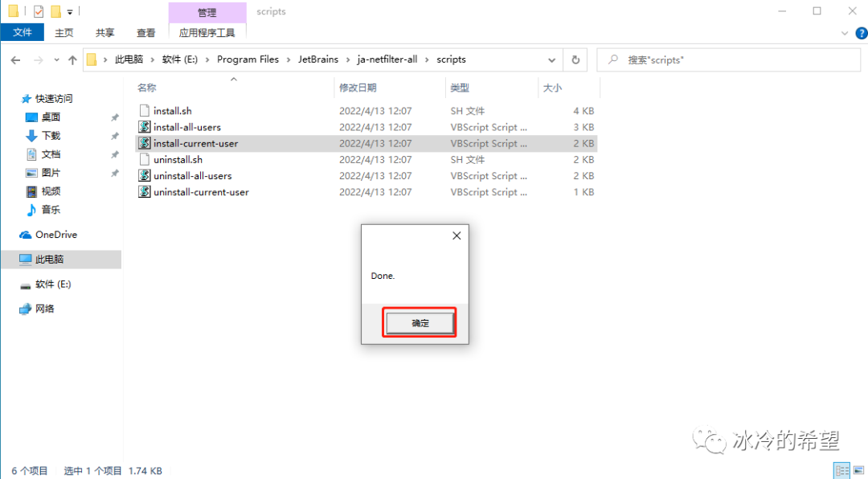The width and height of the screenshot is (868, 479).
Task: Refresh the scripts folder view
Action: 575,59
